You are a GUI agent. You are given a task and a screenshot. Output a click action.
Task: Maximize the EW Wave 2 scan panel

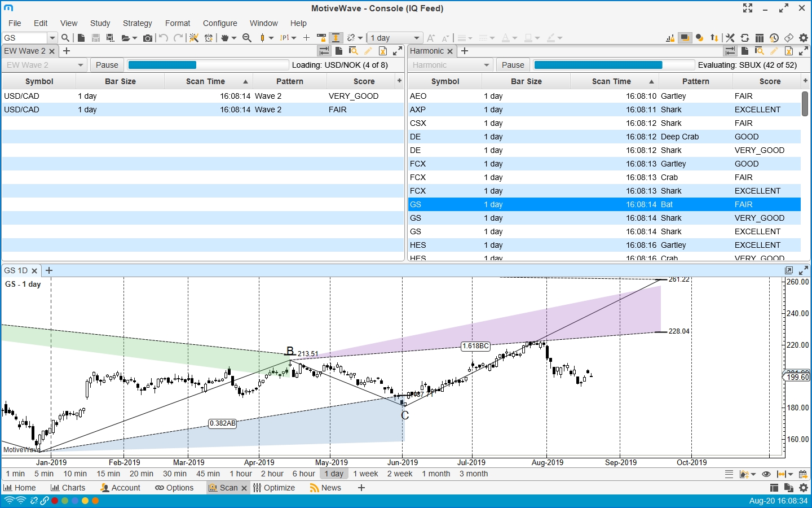(398, 51)
